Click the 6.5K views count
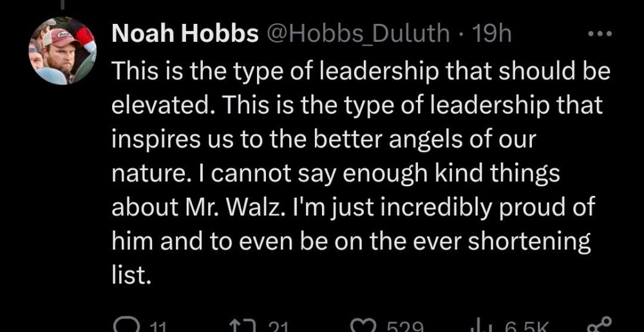Image resolution: width=644 pixels, height=332 pixels. pos(519,327)
